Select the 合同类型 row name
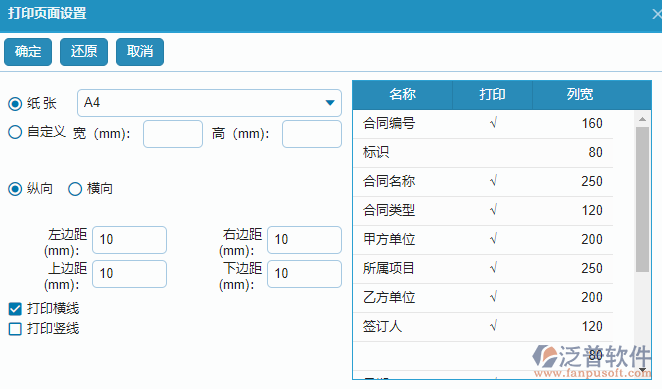Image resolution: width=662 pixels, height=389 pixels. coord(389,210)
